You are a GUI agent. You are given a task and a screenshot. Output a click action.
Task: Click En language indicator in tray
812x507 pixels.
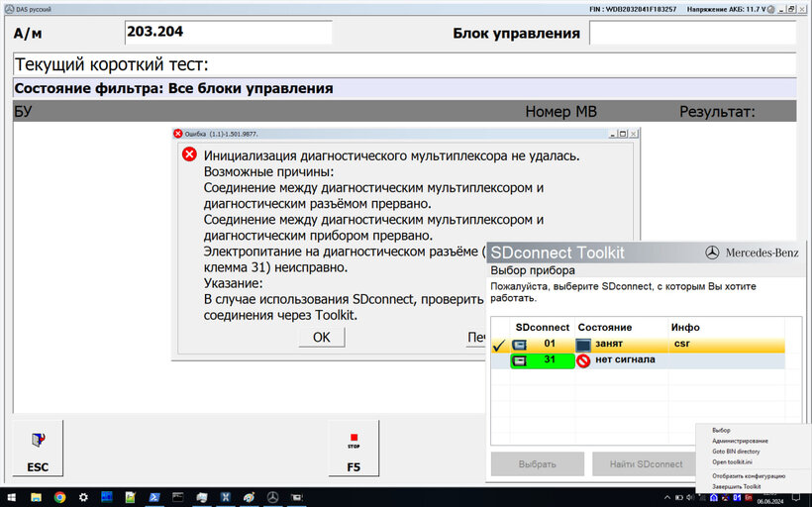point(748,498)
